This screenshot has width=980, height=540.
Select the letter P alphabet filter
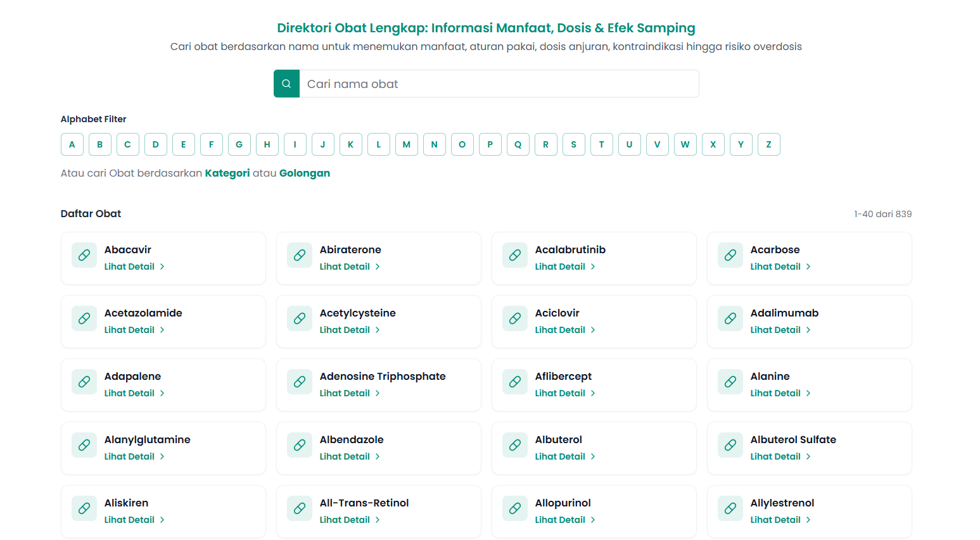[x=490, y=144]
